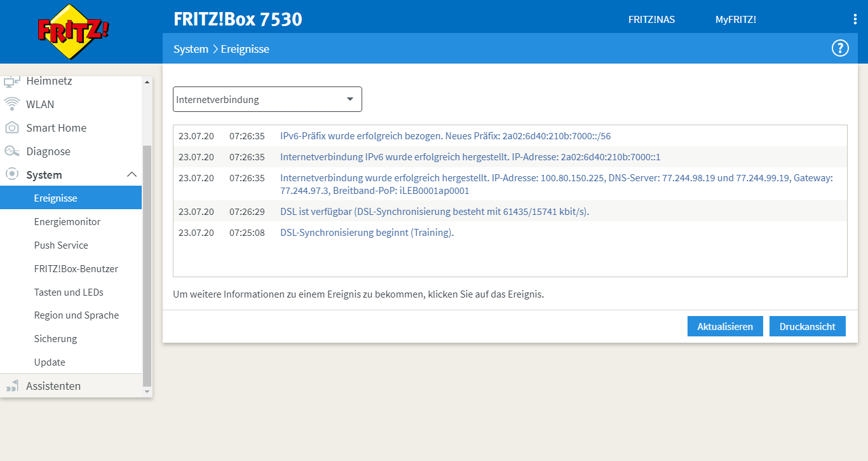
Task: Click the sidebar scroll up arrow
Action: pyautogui.click(x=147, y=82)
